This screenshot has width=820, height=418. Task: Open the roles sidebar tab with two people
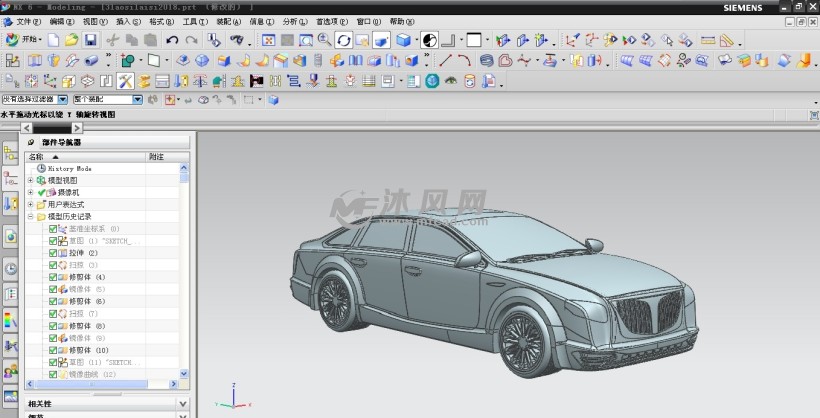[x=10, y=371]
